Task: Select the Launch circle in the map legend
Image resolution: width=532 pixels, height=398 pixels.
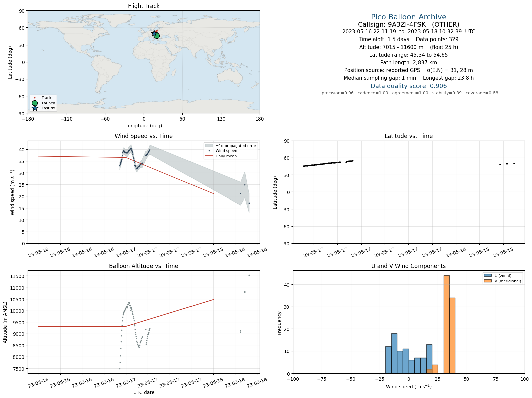Action: (35, 103)
